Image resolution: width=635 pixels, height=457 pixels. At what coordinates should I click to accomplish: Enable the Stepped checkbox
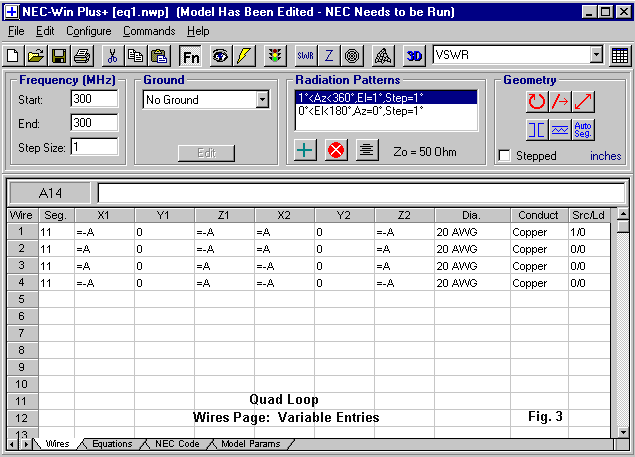click(x=505, y=156)
